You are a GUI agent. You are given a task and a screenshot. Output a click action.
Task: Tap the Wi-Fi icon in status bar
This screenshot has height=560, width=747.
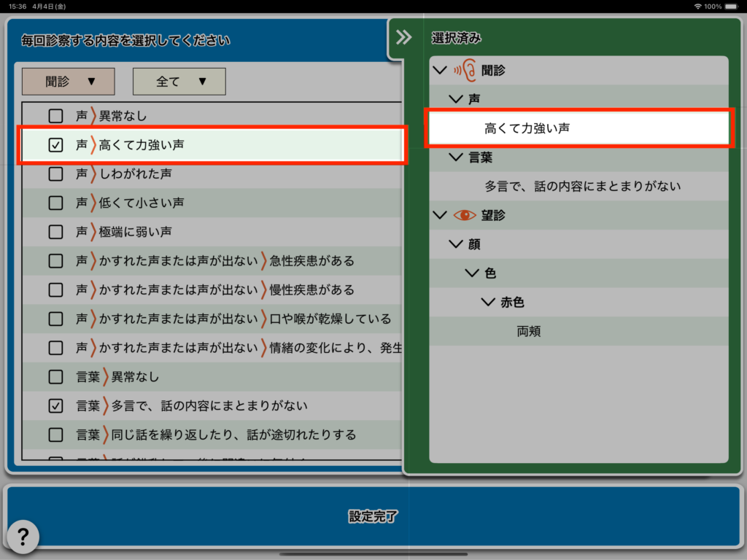[x=697, y=6]
